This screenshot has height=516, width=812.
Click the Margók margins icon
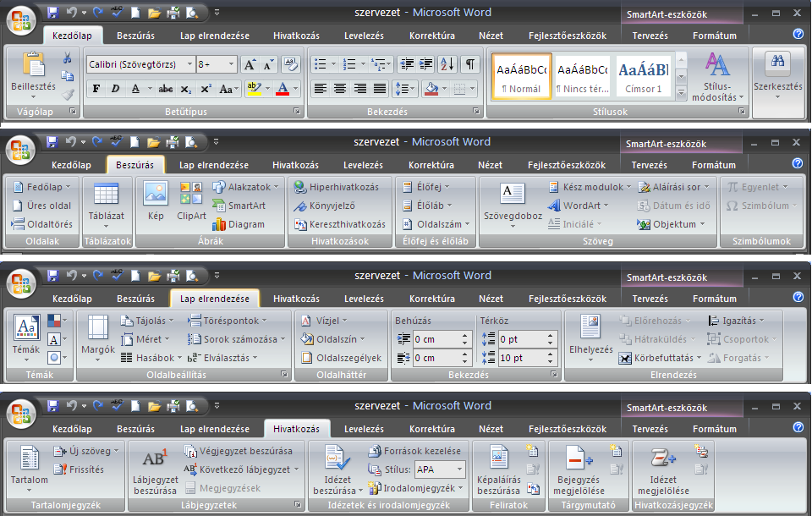[x=97, y=328]
